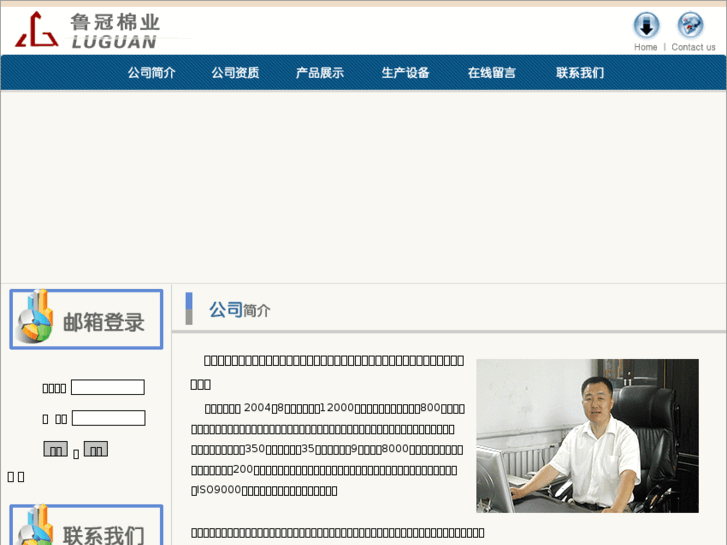This screenshot has height=545, width=727.
Task: Click the right login form button
Action: coord(96,449)
